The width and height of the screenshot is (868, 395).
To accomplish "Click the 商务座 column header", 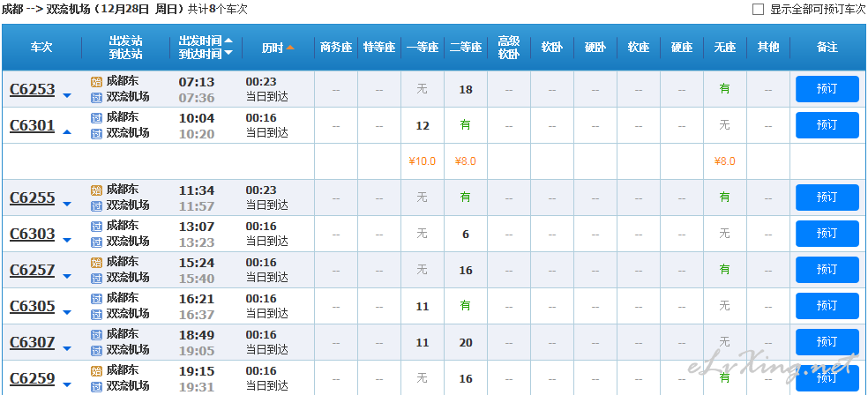I will point(336,48).
